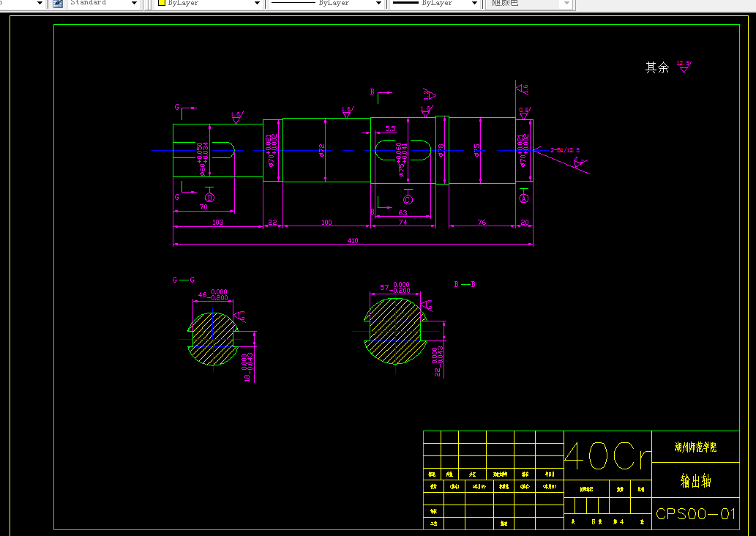Select the ø72 diameter dimension
Image resolution: width=756 pixels, height=536 pixels.
click(321, 150)
